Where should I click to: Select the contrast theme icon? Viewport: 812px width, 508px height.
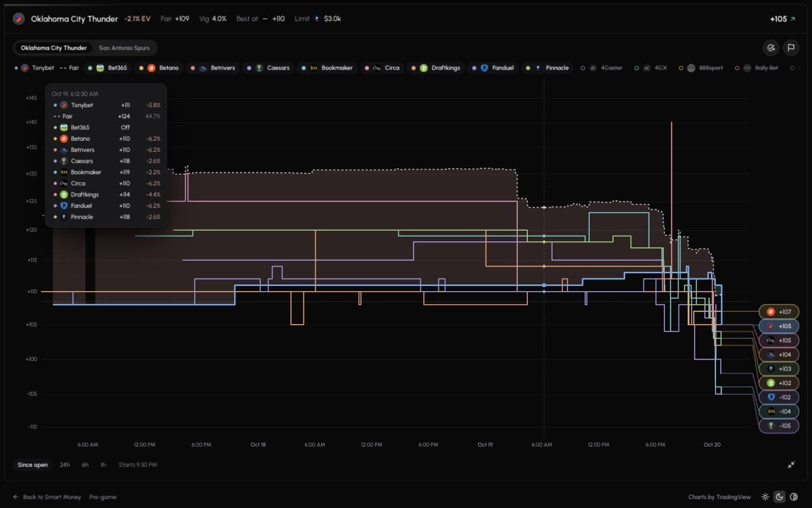click(794, 497)
